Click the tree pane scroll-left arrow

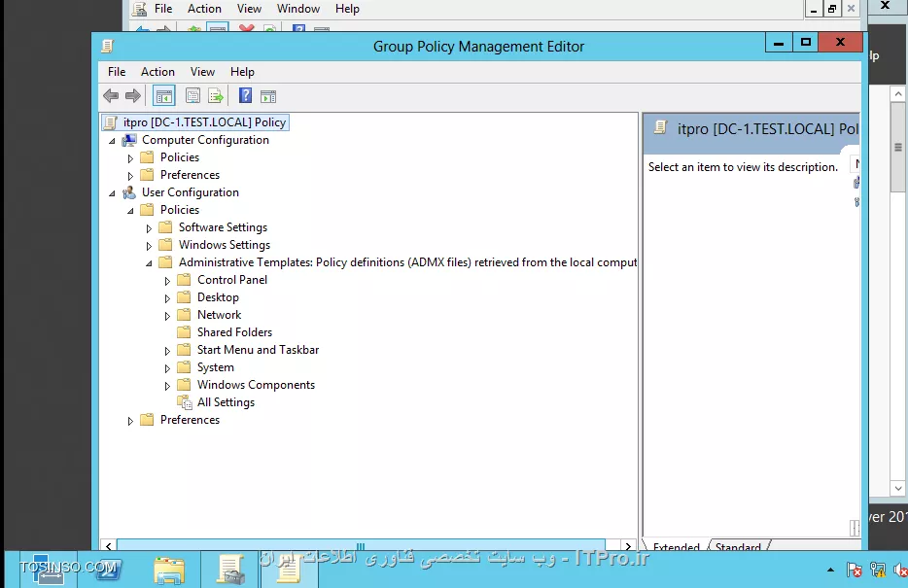[108, 545]
